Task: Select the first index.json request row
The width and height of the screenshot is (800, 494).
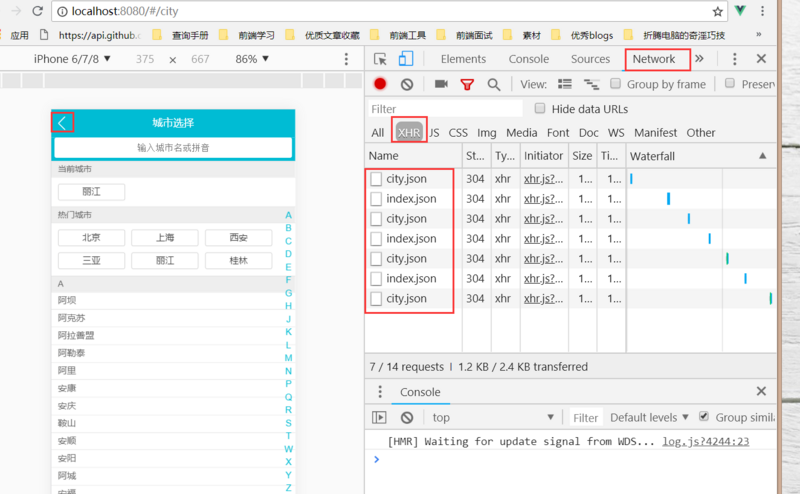Action: tap(570, 199)
